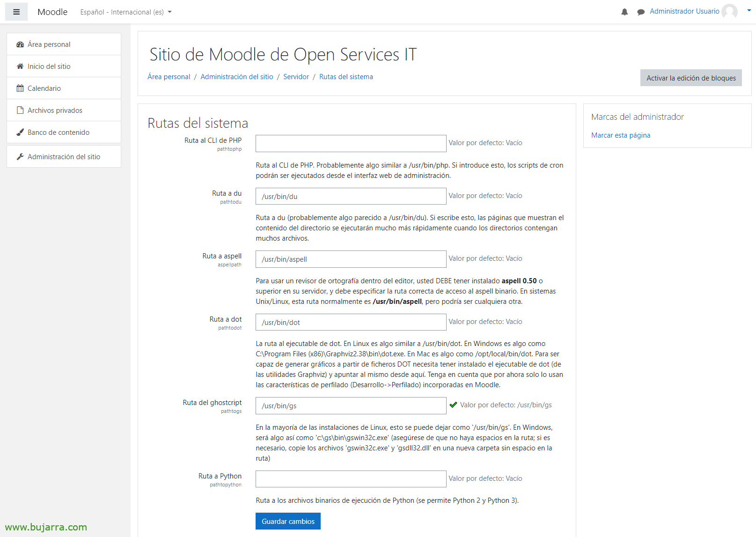Click Marcar esta página link

click(x=621, y=135)
